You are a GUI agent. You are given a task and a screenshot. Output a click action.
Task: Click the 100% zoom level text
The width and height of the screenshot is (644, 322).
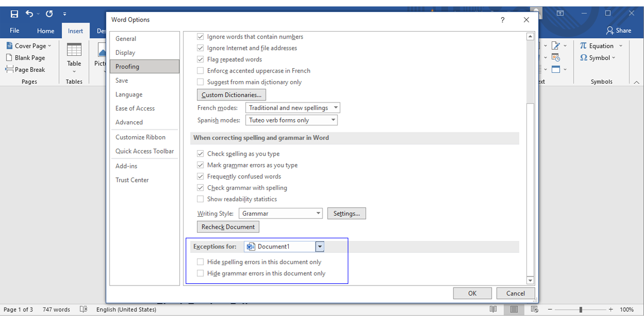[627, 310]
